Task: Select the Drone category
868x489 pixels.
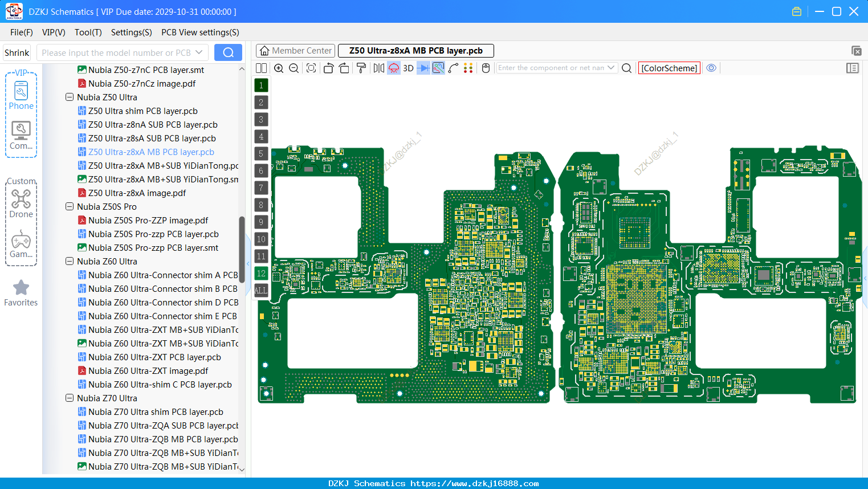Action: (x=21, y=204)
